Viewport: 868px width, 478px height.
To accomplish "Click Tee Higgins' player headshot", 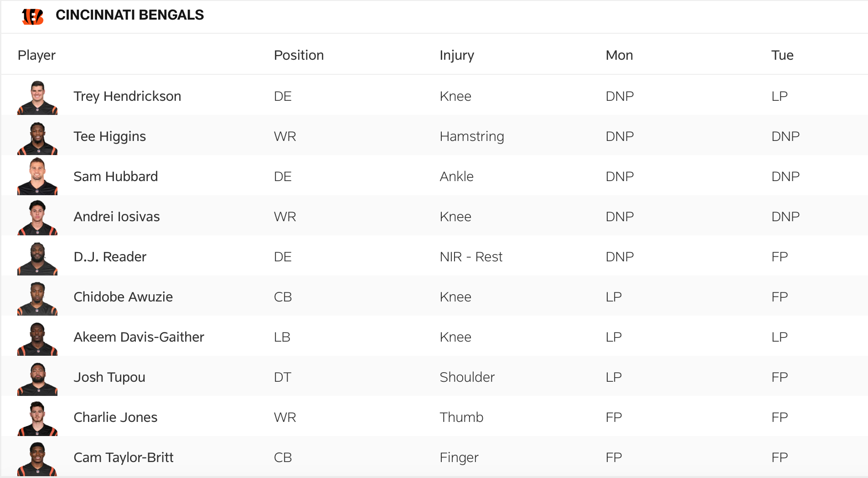I will click(37, 138).
